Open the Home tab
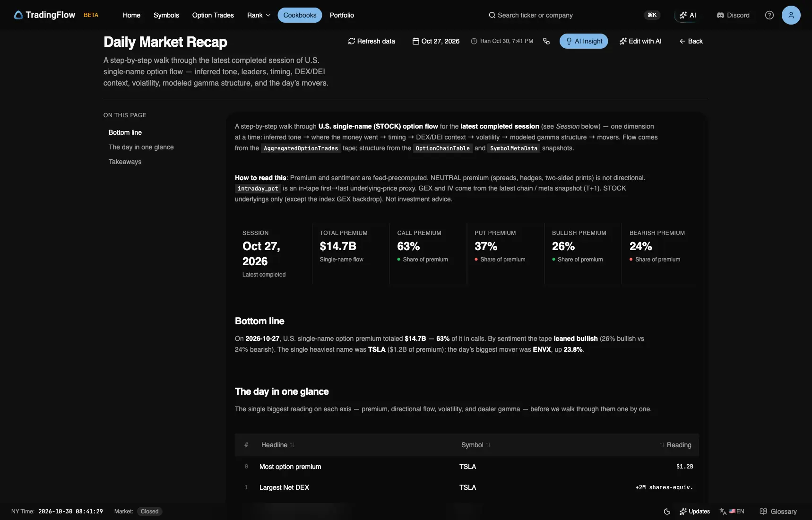This screenshot has width=812, height=520. [x=131, y=15]
